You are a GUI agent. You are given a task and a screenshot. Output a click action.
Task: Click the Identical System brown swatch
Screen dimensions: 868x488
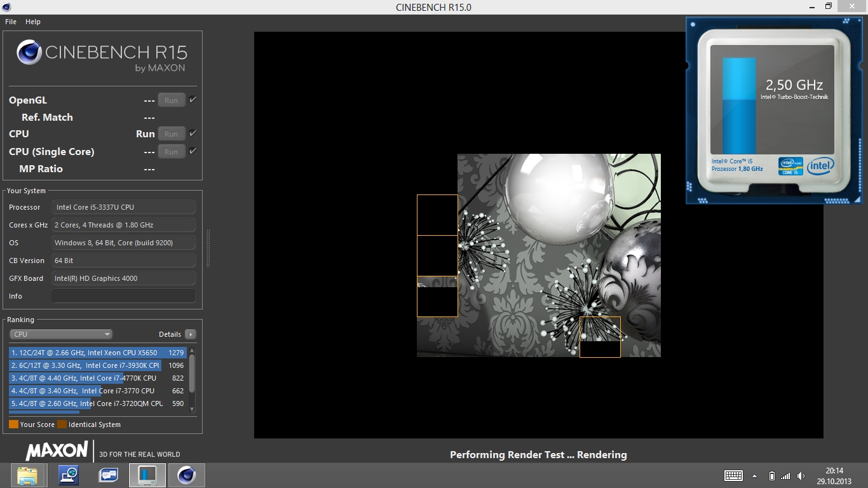[x=62, y=424]
